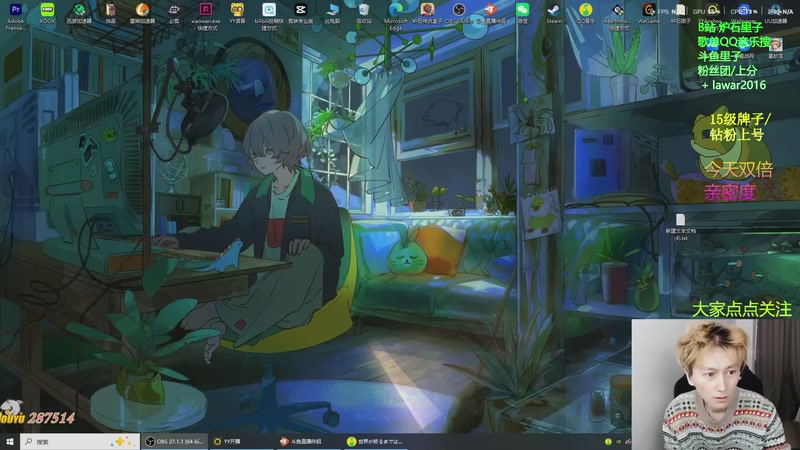Open the Adobe Premiere desktop icon

pyautogui.click(x=16, y=15)
